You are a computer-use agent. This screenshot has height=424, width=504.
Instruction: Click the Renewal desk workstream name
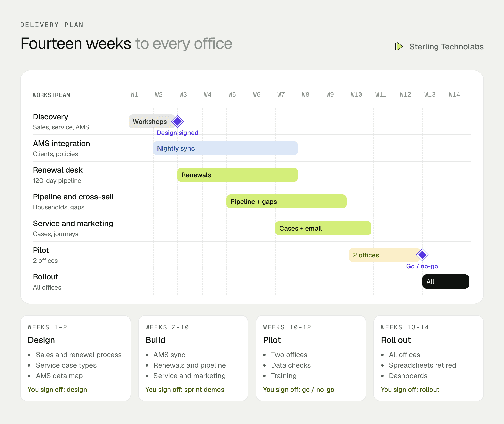[x=58, y=170]
